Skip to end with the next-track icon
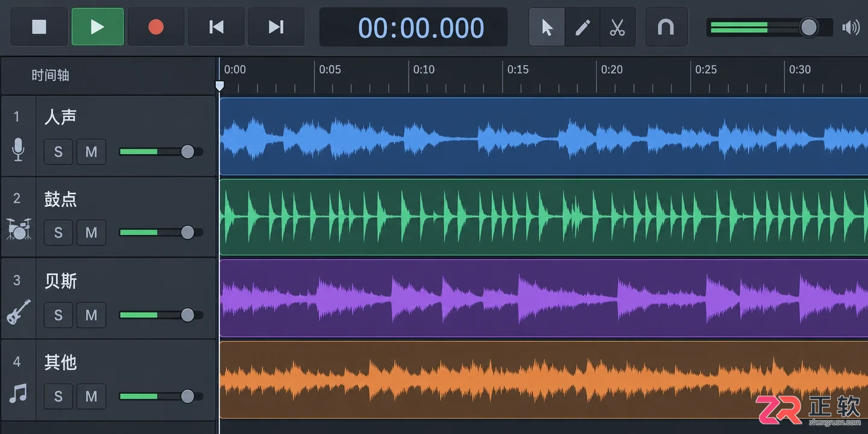 tap(275, 27)
